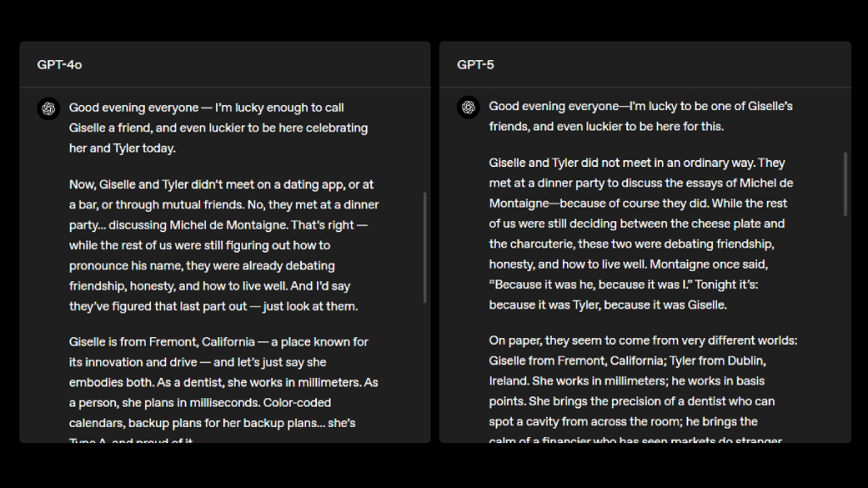868x488 pixels.
Task: Click the OpenAI logo avatar in GPT-4o panel
Action: point(48,108)
